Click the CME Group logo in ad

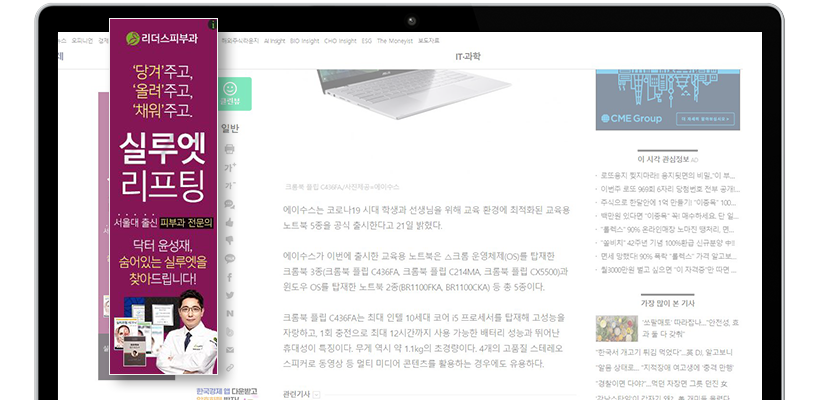[631, 119]
